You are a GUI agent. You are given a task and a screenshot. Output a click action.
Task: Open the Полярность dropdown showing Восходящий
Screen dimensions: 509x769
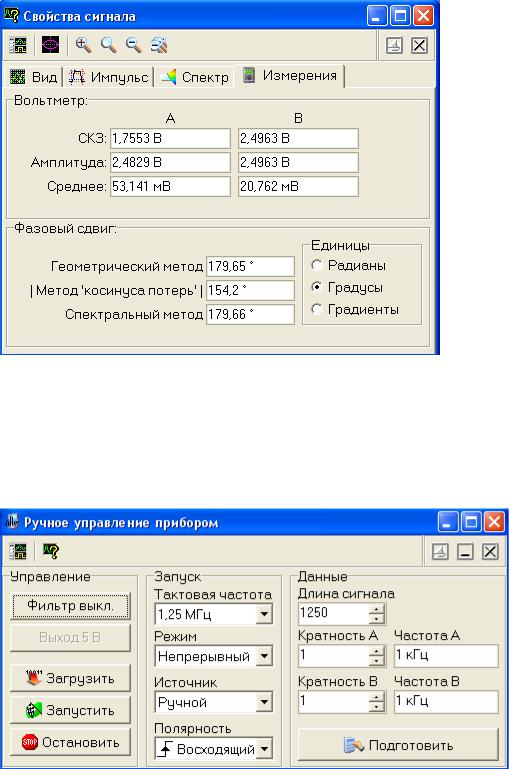264,749
